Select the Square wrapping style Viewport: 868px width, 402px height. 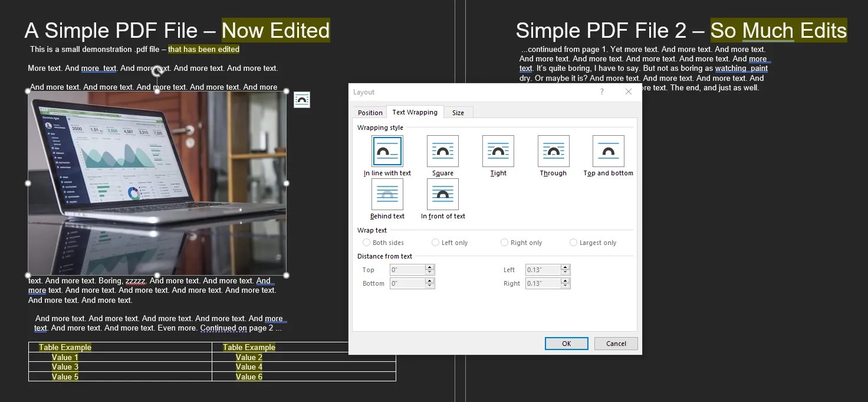click(442, 151)
